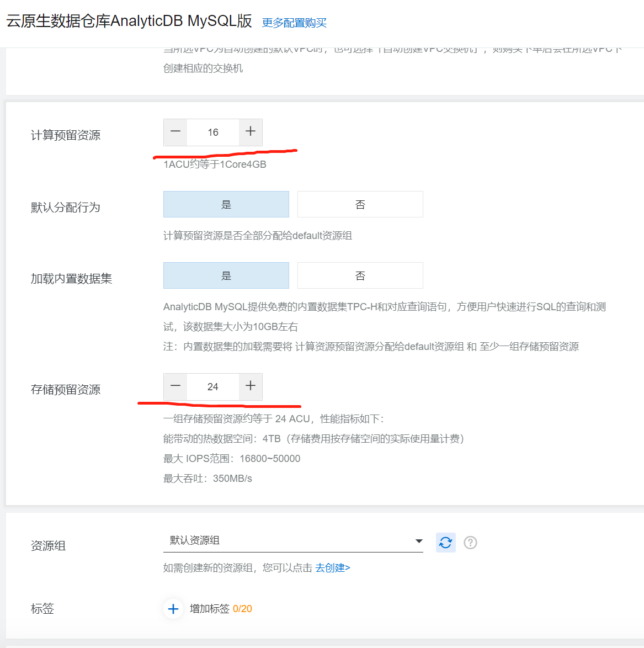Open the 资源组 dropdown showing 默认资源组
The height and width of the screenshot is (648, 644).
(x=293, y=540)
